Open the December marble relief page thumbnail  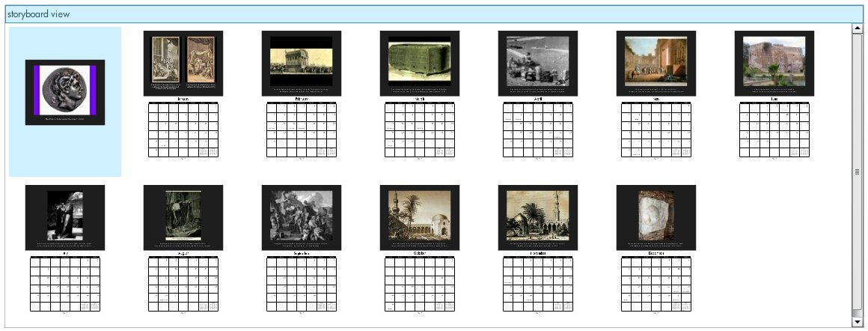coord(656,249)
